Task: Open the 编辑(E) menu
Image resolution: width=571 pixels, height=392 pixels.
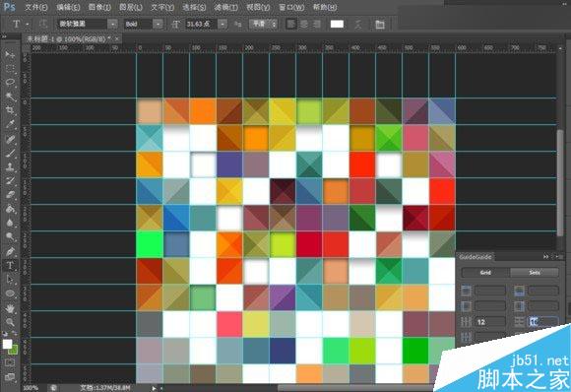Action: click(x=68, y=7)
